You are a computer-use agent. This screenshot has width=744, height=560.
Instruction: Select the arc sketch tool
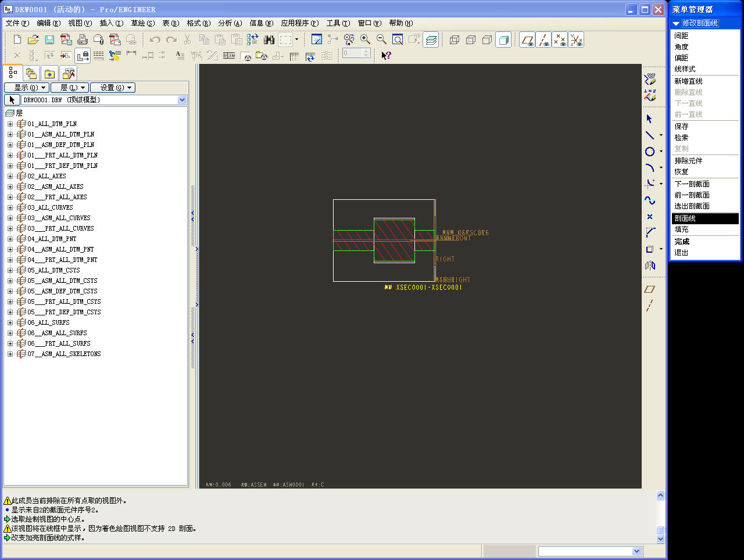pyautogui.click(x=650, y=168)
